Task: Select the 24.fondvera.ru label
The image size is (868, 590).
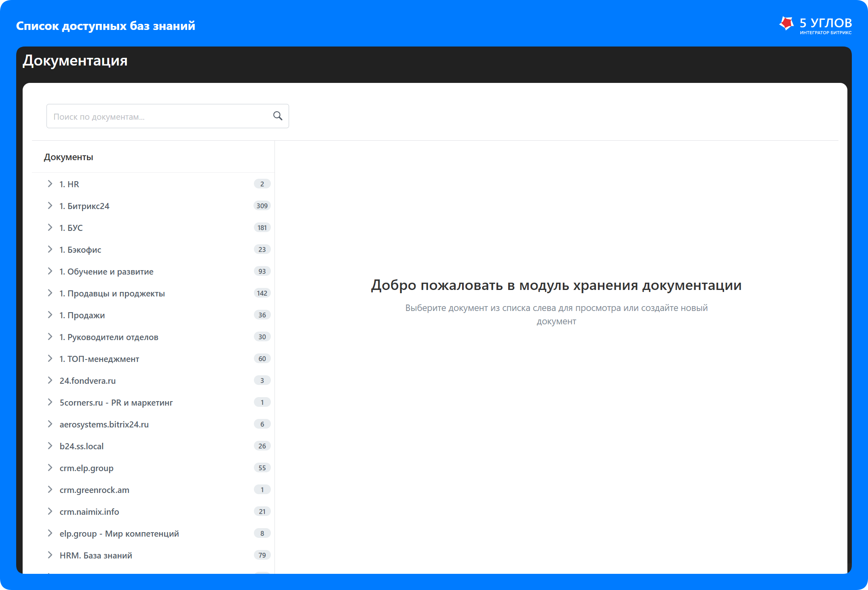Action: click(x=87, y=381)
